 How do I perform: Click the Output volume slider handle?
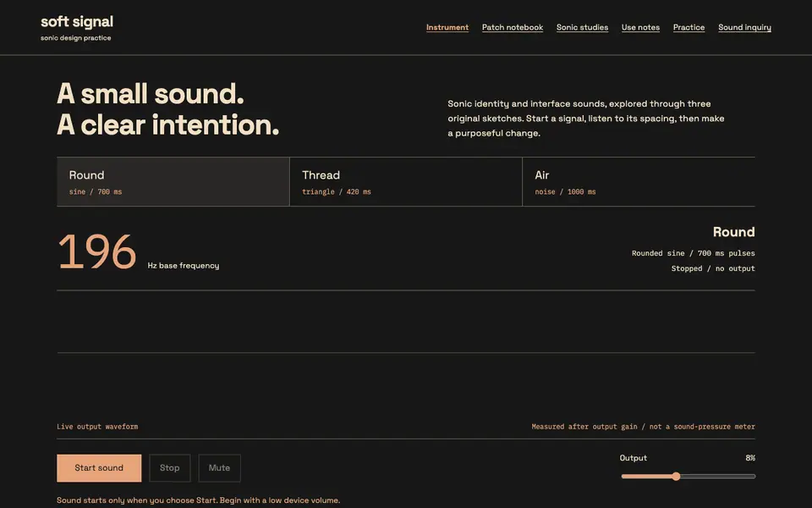(676, 477)
